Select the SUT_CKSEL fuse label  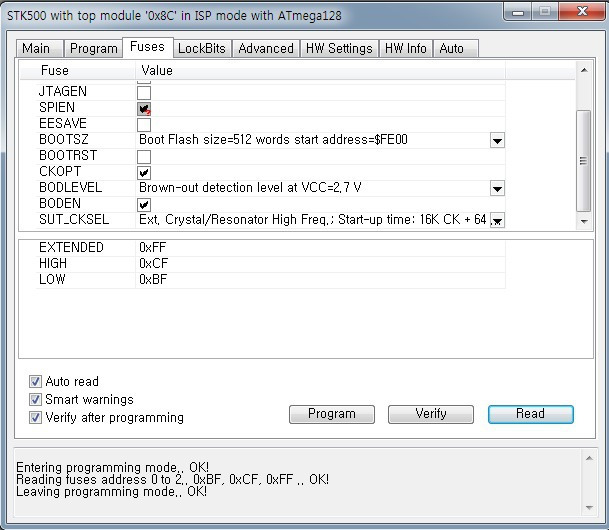(x=74, y=220)
